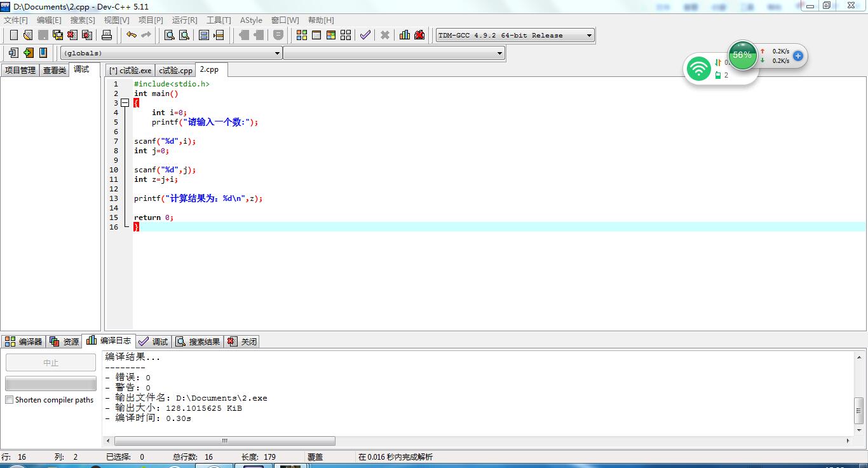Image resolution: width=868 pixels, height=468 pixels.
Task: Start debugging with the checkmark icon
Action: [365, 35]
